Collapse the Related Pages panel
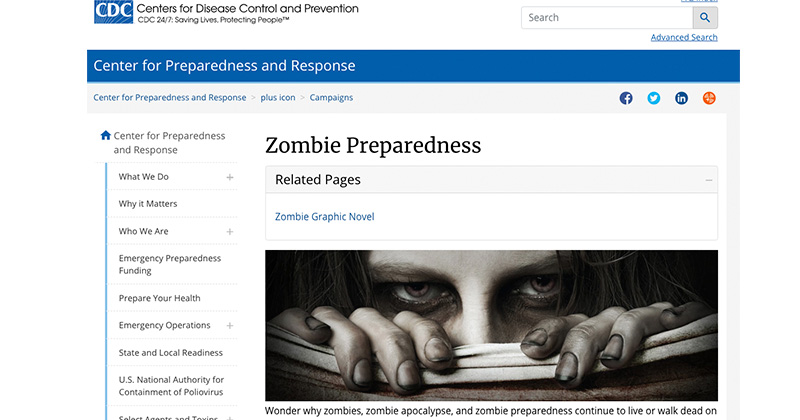 [709, 180]
